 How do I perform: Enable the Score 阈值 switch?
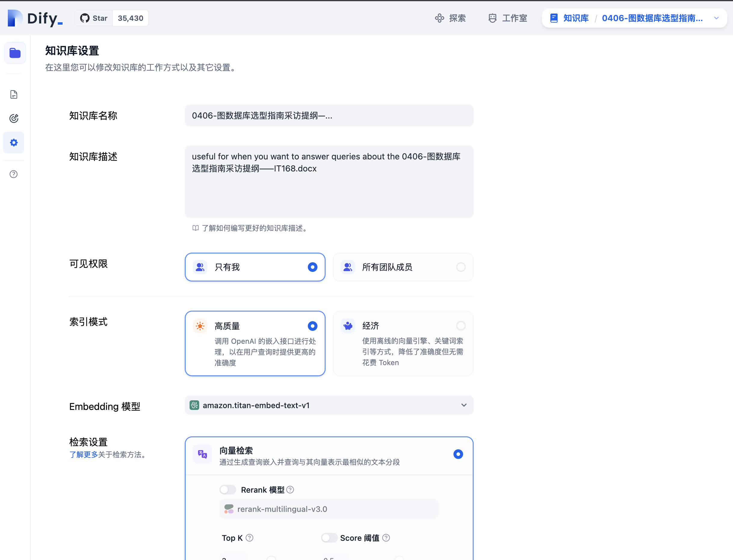329,538
